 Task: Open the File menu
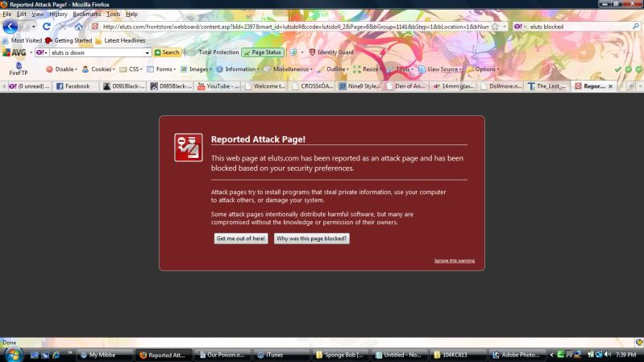[x=7, y=14]
